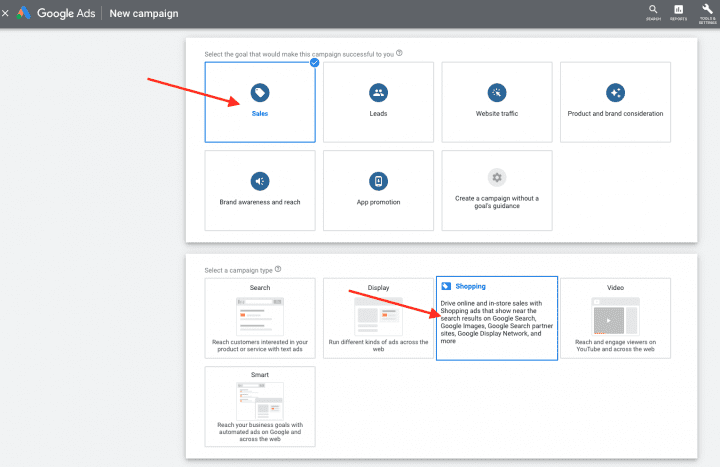Image resolution: width=720 pixels, height=467 pixels.
Task: Click help icon beside goal selection heading
Action: point(399,53)
